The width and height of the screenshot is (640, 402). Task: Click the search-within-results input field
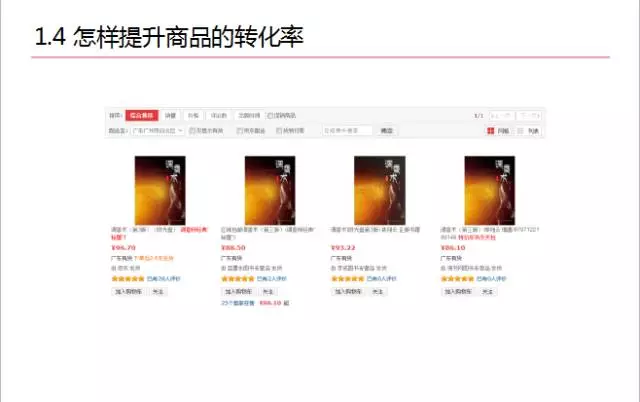click(x=347, y=131)
